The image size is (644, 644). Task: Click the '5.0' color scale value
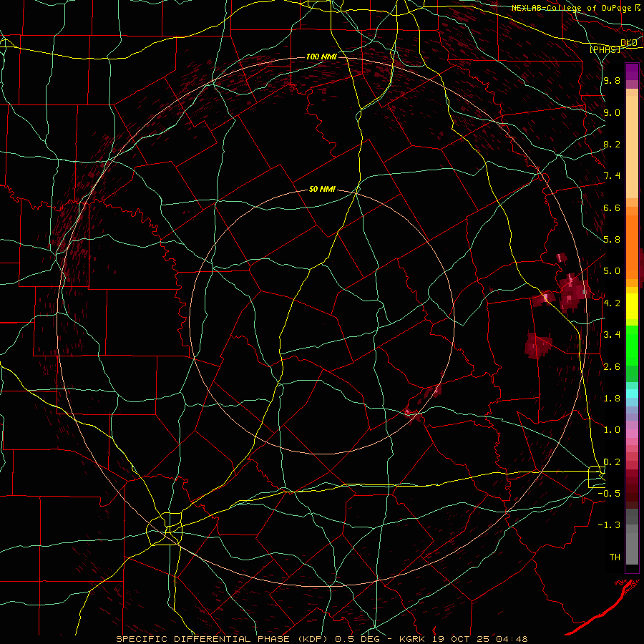point(612,271)
